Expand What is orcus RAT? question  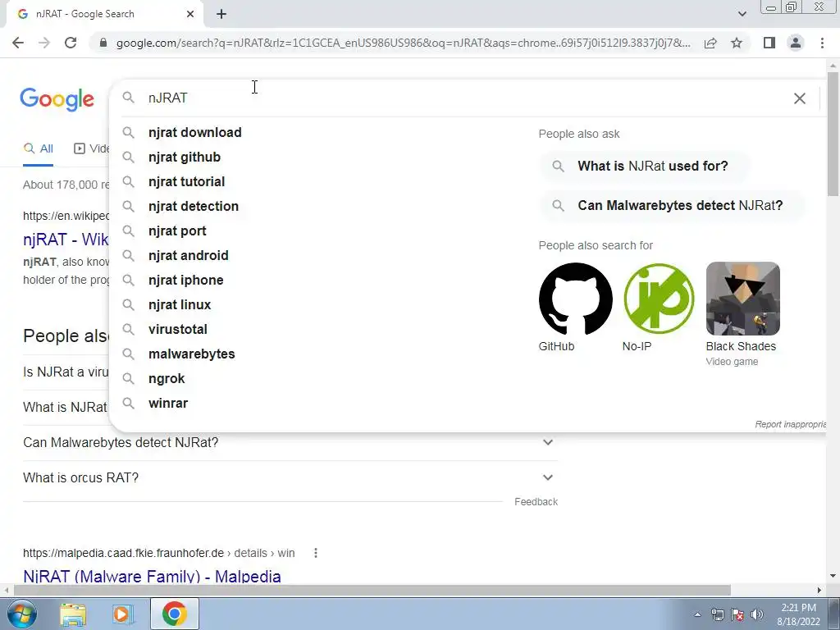(x=290, y=478)
